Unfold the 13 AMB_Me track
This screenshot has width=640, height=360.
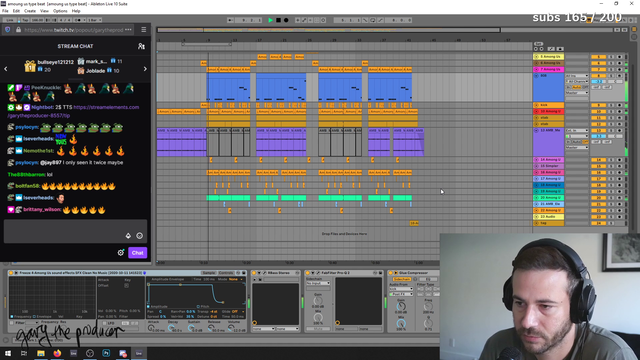click(536, 131)
